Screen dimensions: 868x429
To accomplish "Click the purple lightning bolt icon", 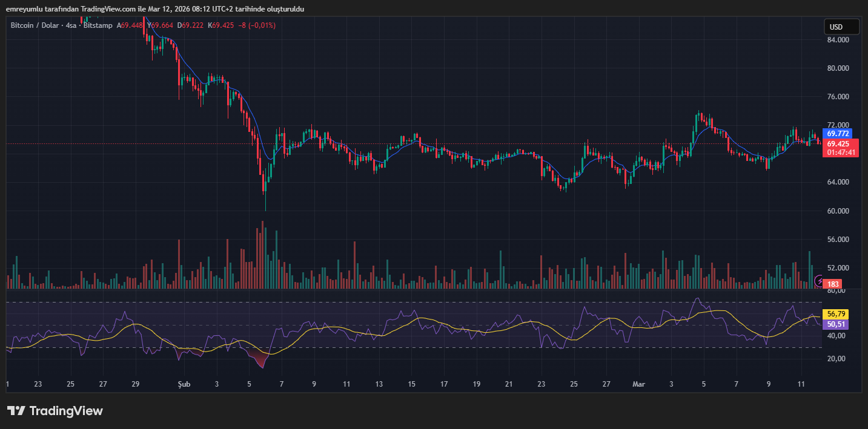I will click(x=820, y=281).
